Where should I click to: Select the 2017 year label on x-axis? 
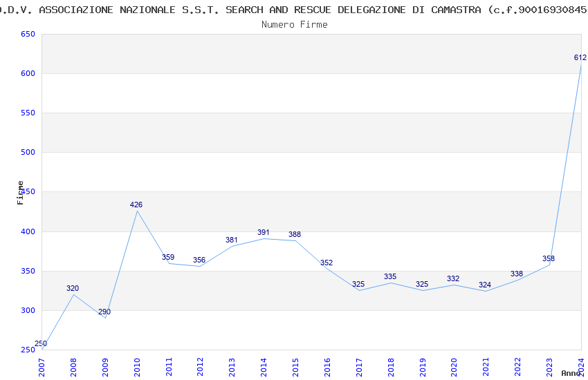pyautogui.click(x=359, y=365)
